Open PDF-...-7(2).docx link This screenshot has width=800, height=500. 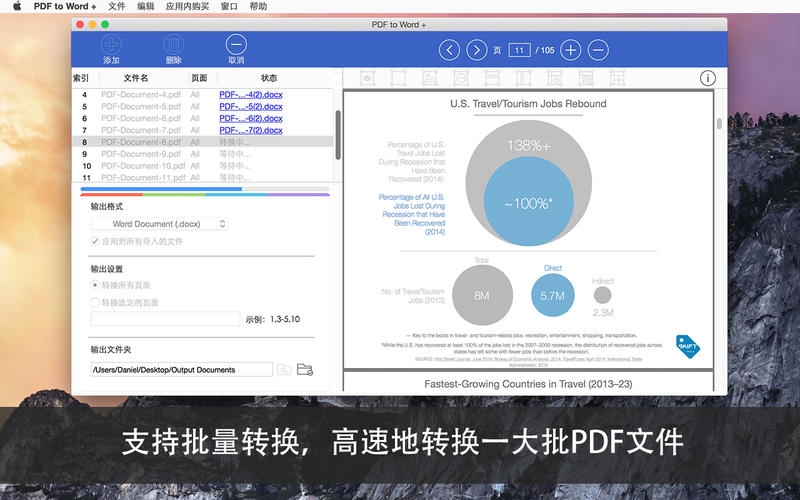coord(251,130)
